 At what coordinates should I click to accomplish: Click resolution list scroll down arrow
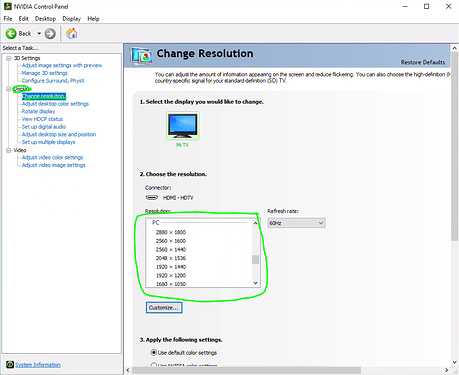tap(256, 283)
